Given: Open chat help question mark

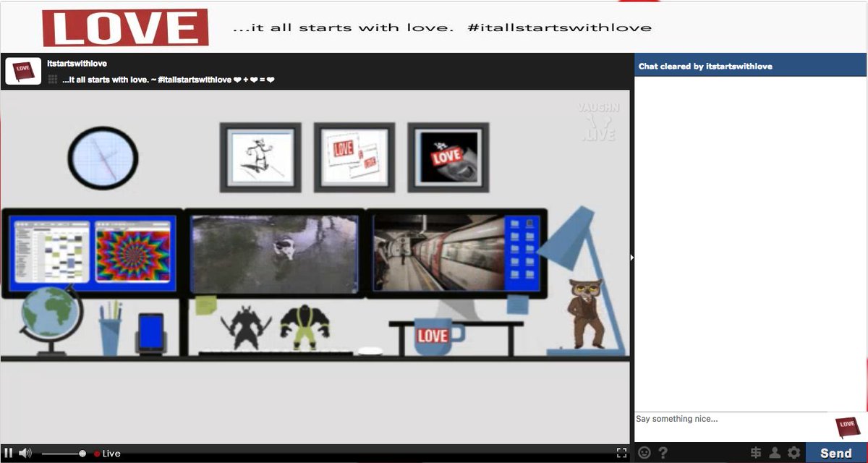Looking at the screenshot, I should (x=663, y=453).
